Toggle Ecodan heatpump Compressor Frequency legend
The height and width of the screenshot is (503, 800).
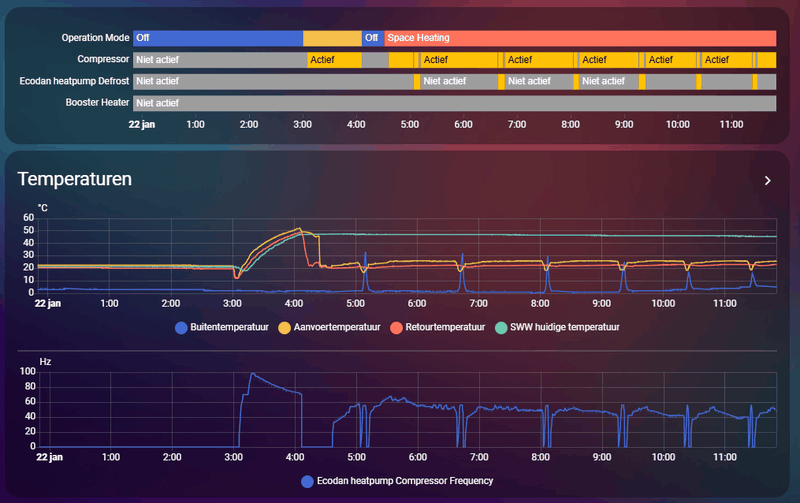(x=397, y=481)
